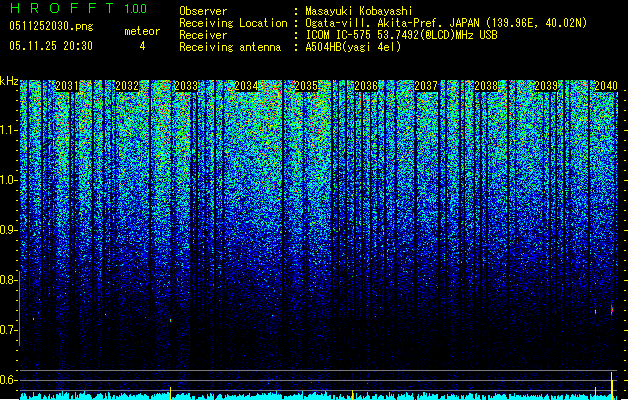Click the 0.6 kHz axis label
This screenshot has width=629, height=400.
point(7,380)
